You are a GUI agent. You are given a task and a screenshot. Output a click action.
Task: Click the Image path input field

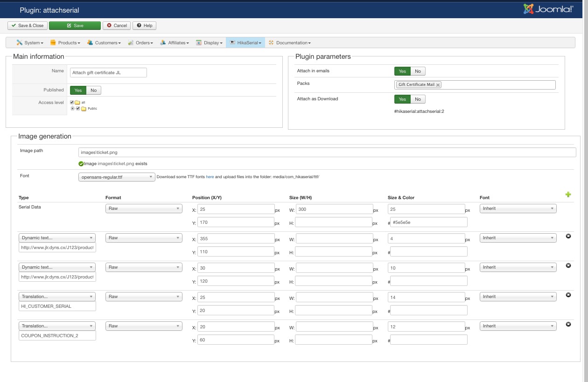click(x=327, y=153)
